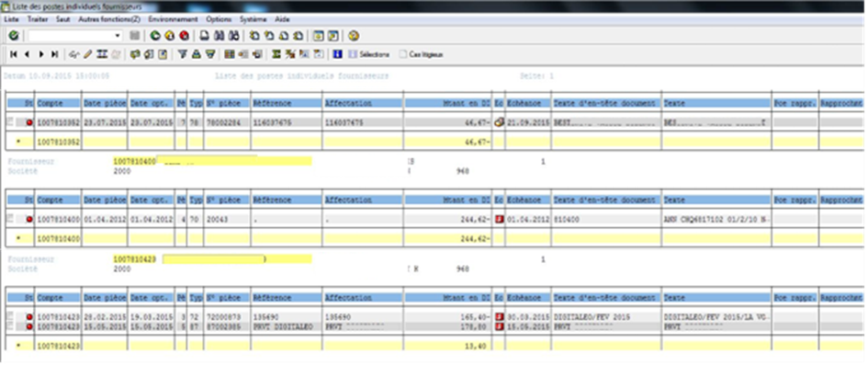Click the Ec icon in row 116037675
The image size is (868, 366).
[x=499, y=122]
